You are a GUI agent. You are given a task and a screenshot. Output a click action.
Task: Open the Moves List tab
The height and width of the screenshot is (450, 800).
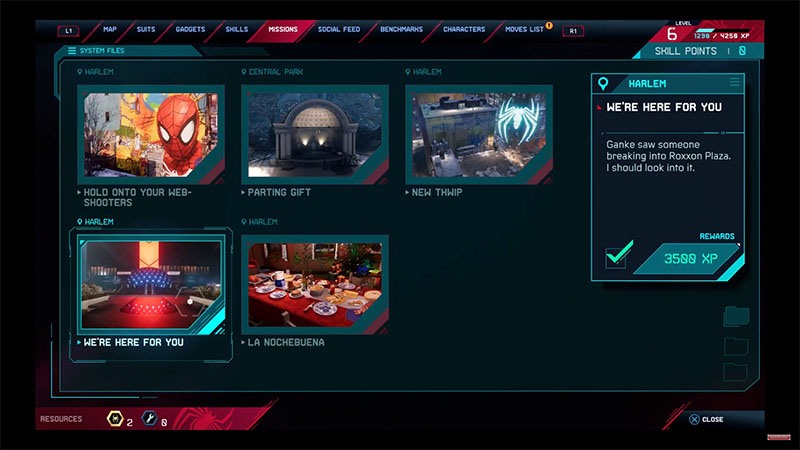click(524, 29)
